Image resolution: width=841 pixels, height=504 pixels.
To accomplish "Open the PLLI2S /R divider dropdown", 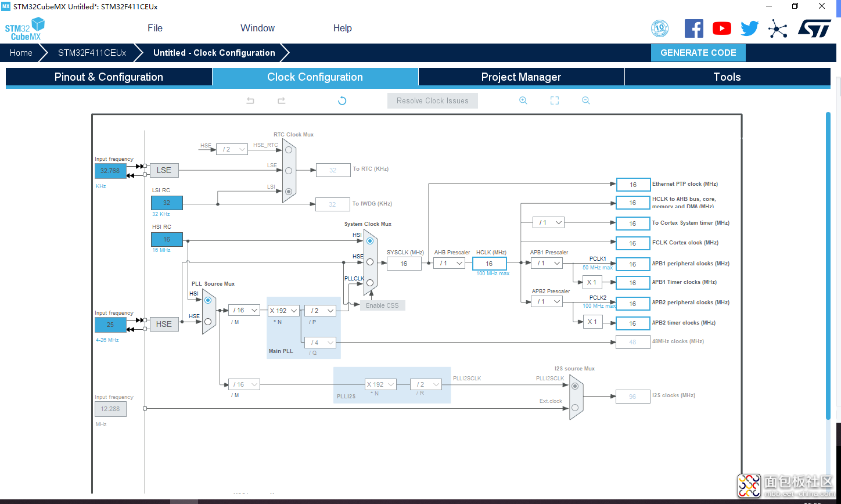I will (426, 384).
